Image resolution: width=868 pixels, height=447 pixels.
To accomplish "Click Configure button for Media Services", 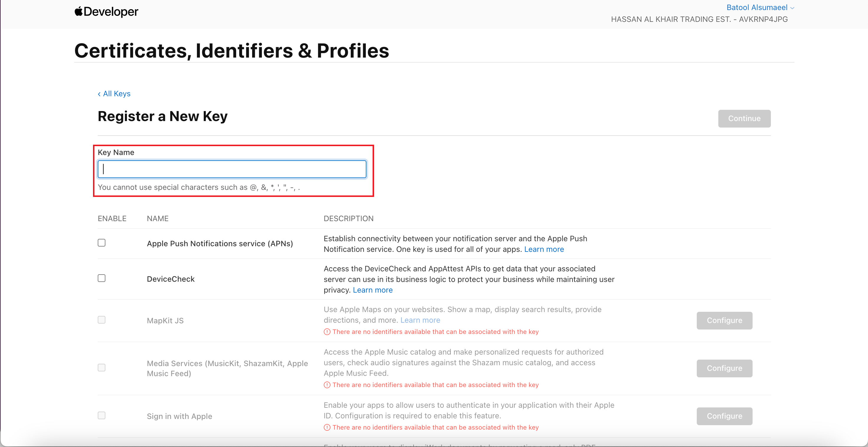I will [x=725, y=368].
